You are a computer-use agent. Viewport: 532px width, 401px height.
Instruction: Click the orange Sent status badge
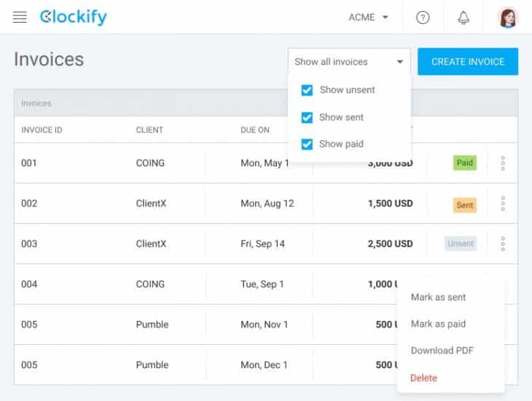464,205
